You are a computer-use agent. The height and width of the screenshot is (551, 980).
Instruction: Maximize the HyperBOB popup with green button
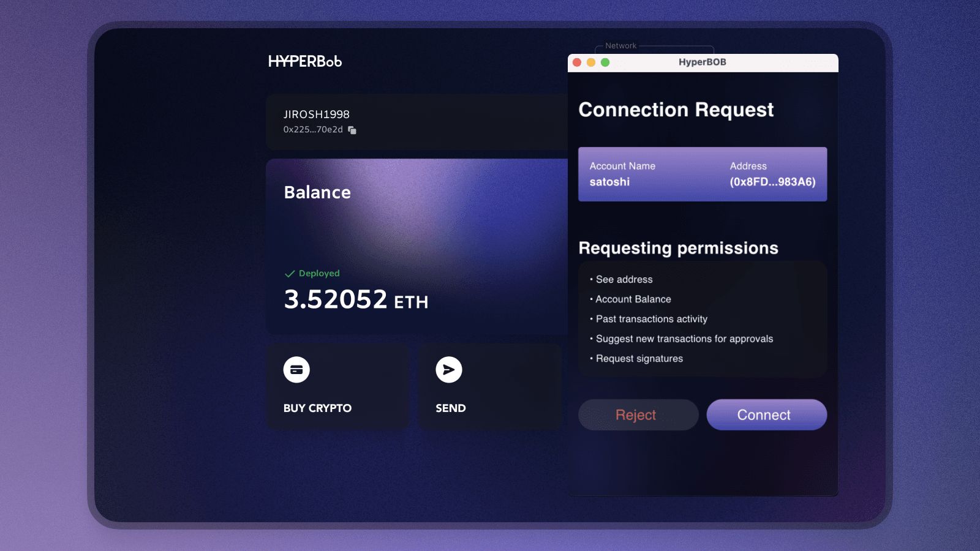tap(605, 62)
